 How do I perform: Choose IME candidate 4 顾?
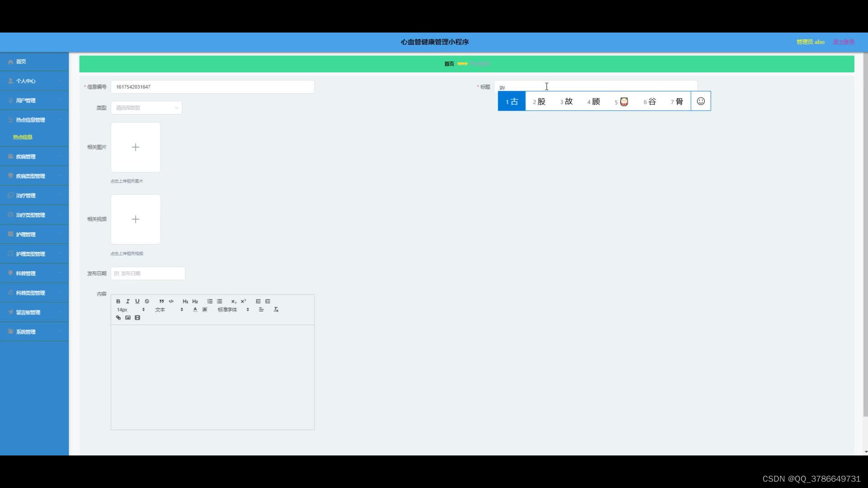(594, 101)
